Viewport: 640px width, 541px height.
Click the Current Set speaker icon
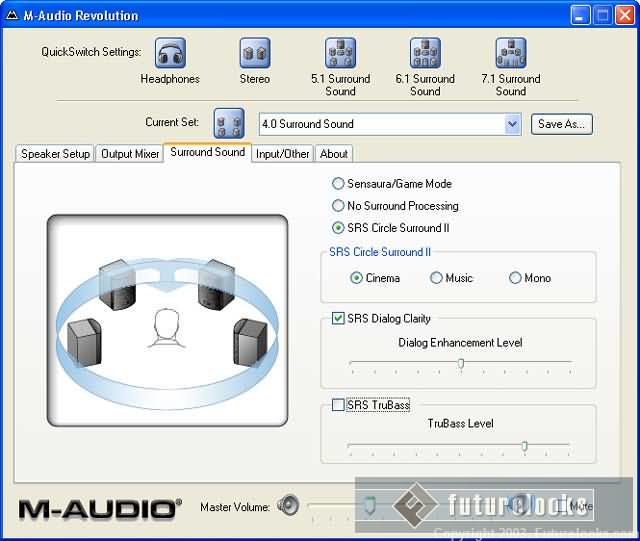229,124
